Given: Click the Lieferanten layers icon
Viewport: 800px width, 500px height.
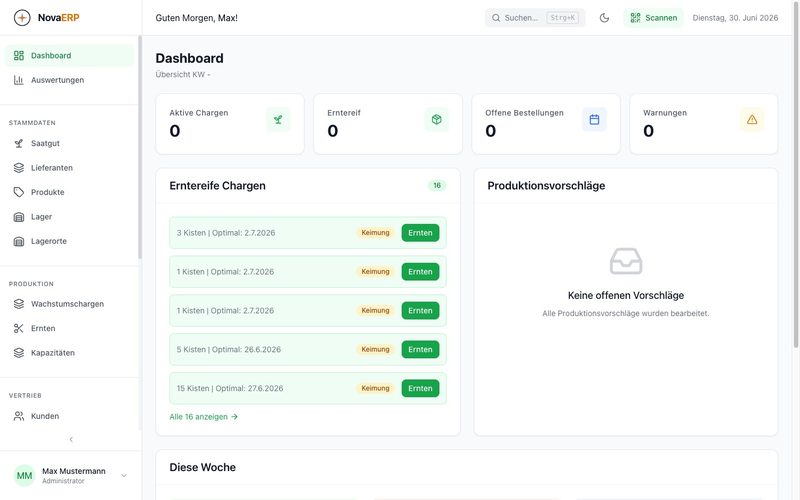Looking at the screenshot, I should 19,168.
